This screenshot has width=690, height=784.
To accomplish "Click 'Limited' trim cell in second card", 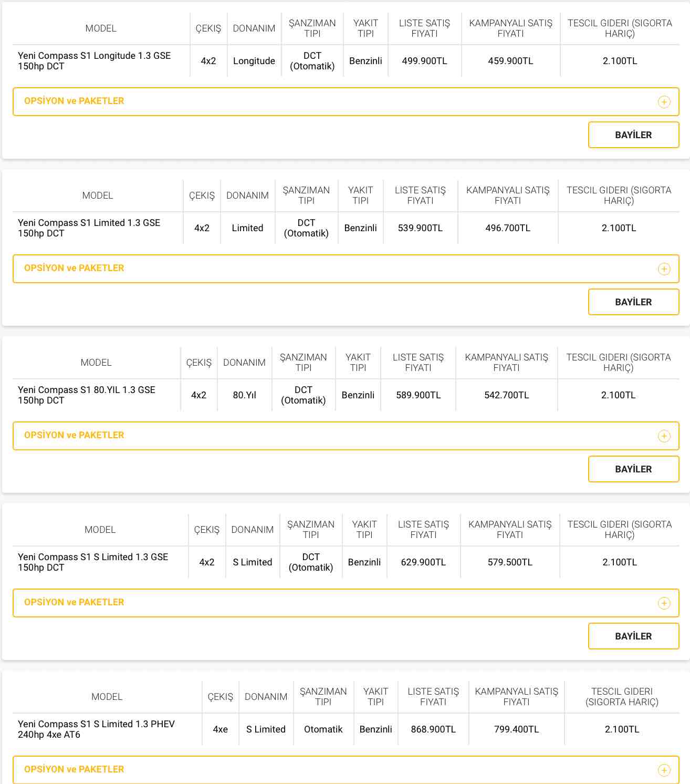I will (247, 228).
